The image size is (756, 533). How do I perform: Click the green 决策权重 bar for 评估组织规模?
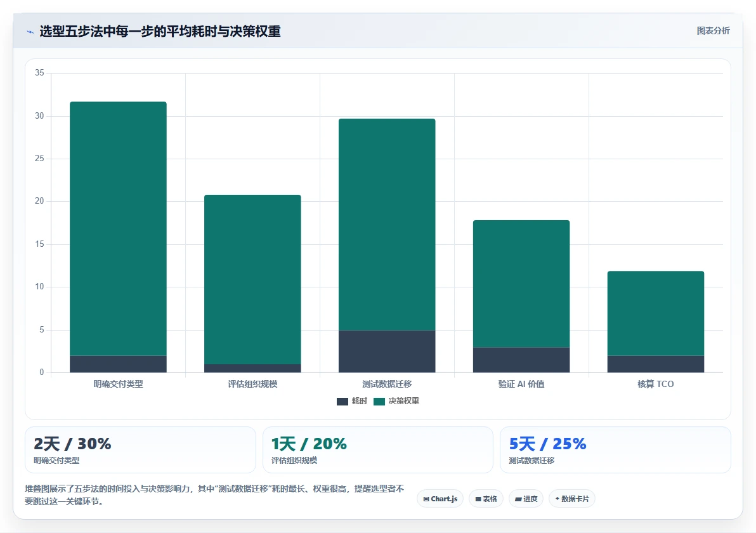tap(252, 279)
